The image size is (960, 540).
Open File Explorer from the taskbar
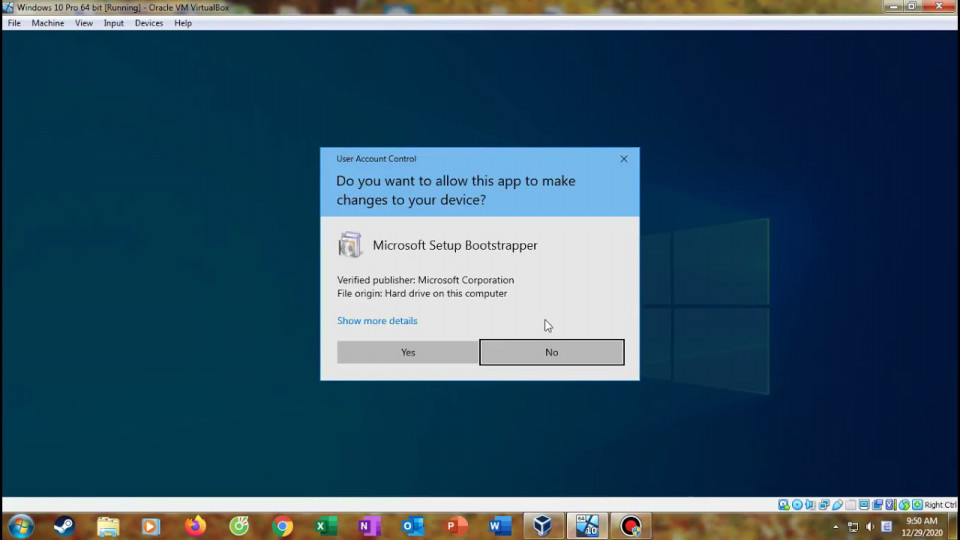(108, 527)
